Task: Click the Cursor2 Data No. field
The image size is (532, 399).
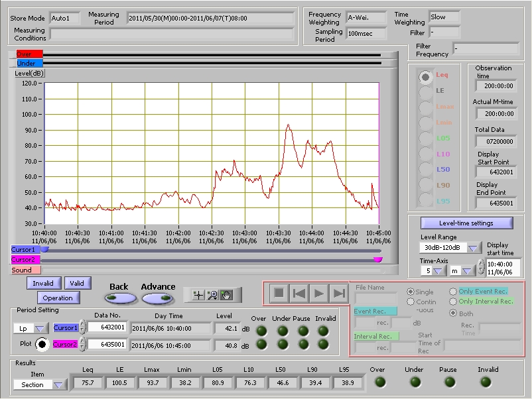Action: (x=107, y=345)
